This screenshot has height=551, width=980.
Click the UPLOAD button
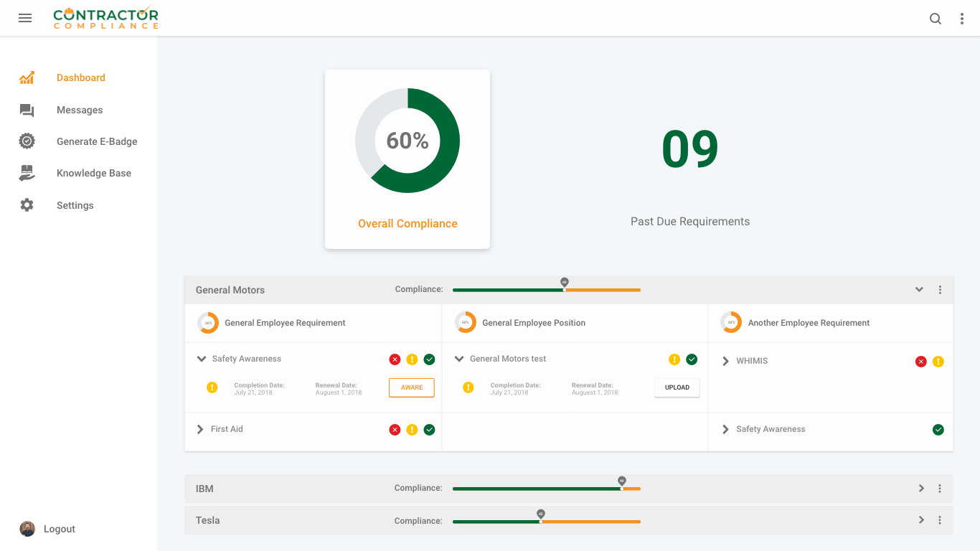(x=677, y=387)
